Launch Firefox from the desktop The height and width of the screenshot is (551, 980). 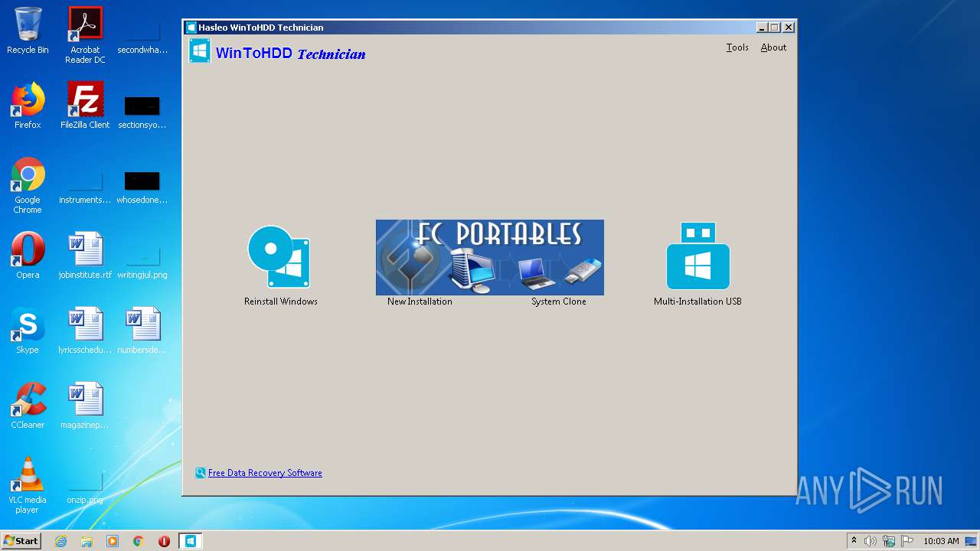(28, 106)
